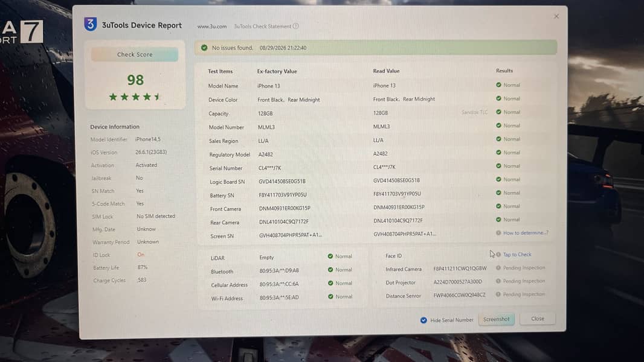The height and width of the screenshot is (362, 644).
Task: Click the ID Lock value On
Action: click(141, 255)
